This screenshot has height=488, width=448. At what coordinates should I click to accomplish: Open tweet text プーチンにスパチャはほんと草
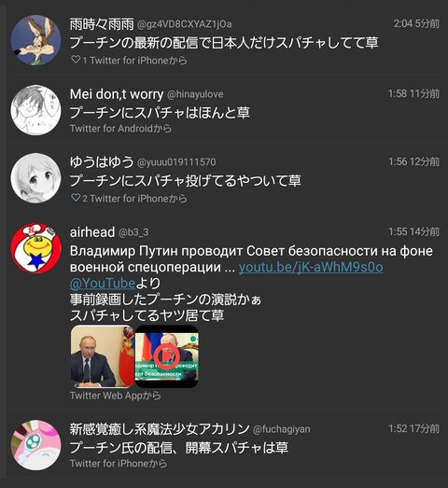pyautogui.click(x=160, y=112)
